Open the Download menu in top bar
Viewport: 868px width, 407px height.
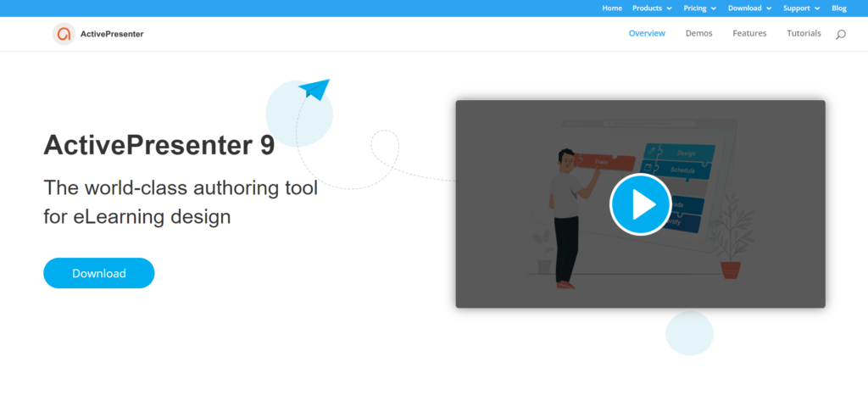(x=745, y=8)
